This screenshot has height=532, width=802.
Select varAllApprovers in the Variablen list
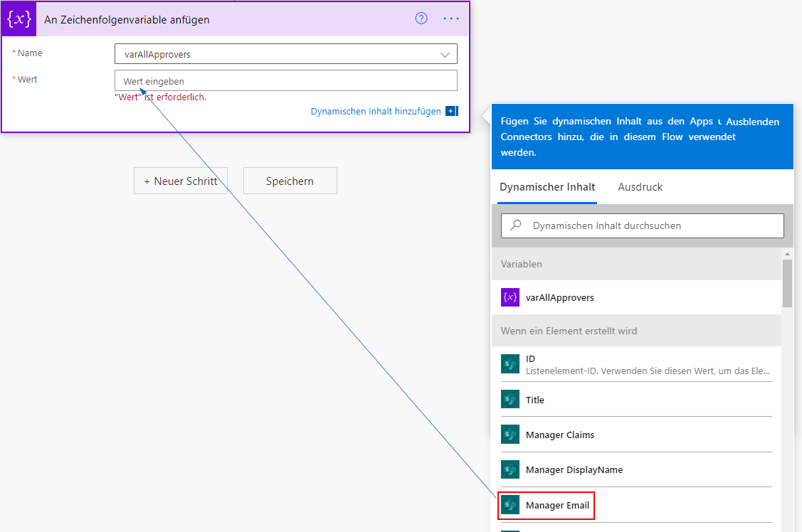(636, 297)
